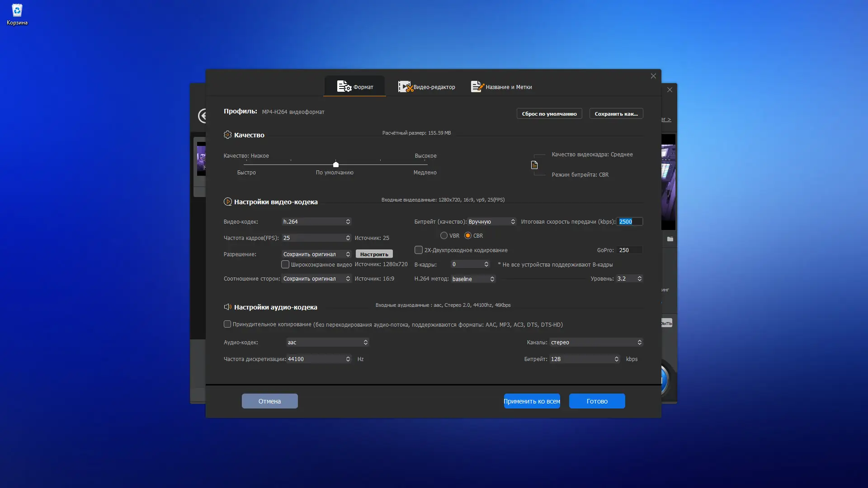The width and height of the screenshot is (868, 488).
Task: Click the folder icon on right panel
Action: point(670,239)
